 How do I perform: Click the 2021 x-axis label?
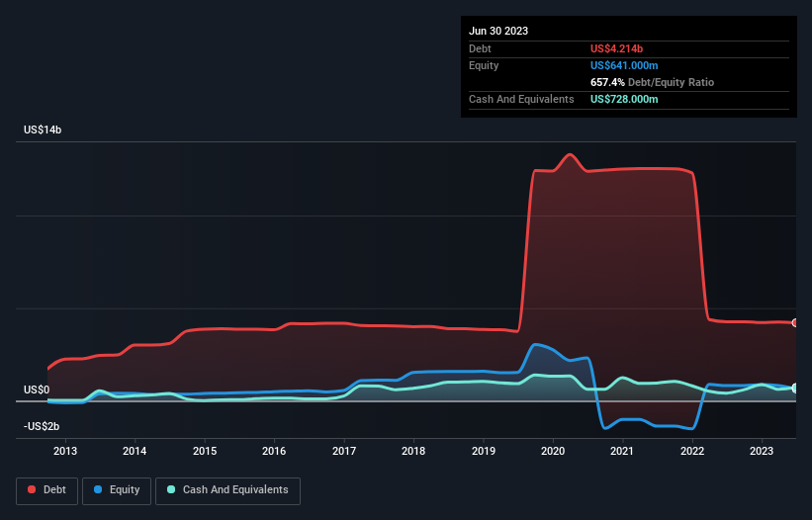click(622, 451)
